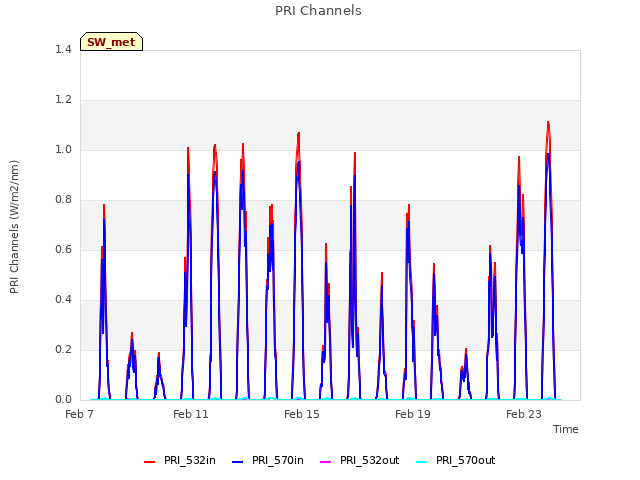Click the cyan PRI_570out legend swatch
The image size is (640, 480).
click(422, 462)
